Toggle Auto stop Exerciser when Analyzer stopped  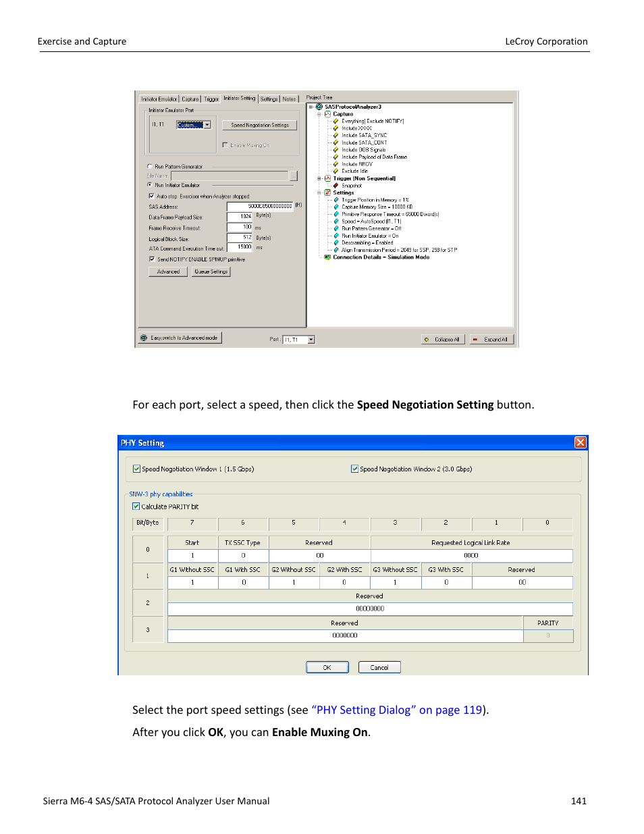(x=151, y=196)
